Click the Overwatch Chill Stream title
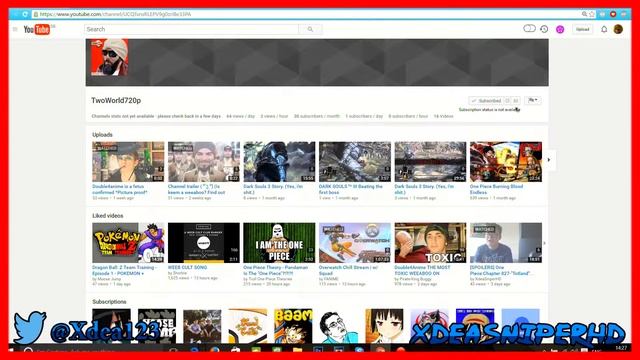The height and width of the screenshot is (360, 640). pyautogui.click(x=348, y=270)
